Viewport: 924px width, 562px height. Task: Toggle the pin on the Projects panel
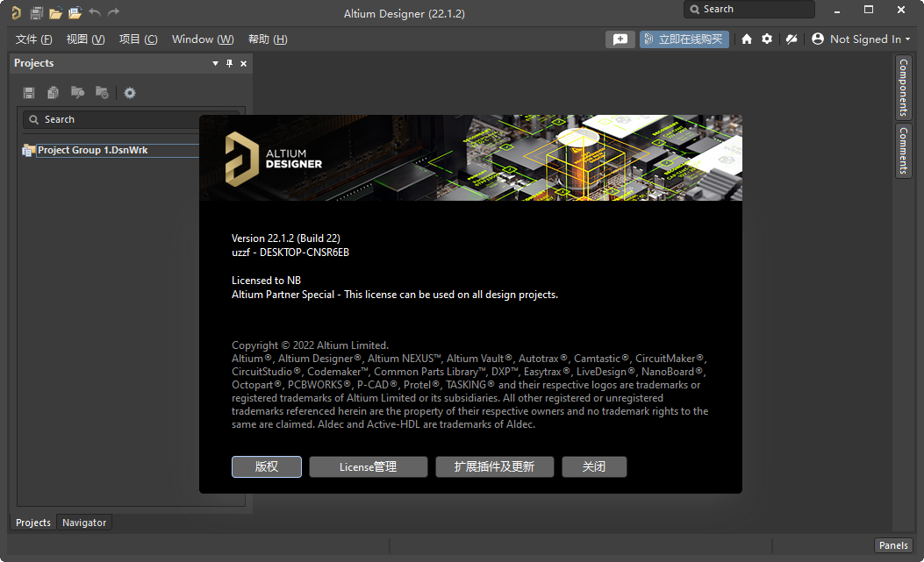[229, 63]
